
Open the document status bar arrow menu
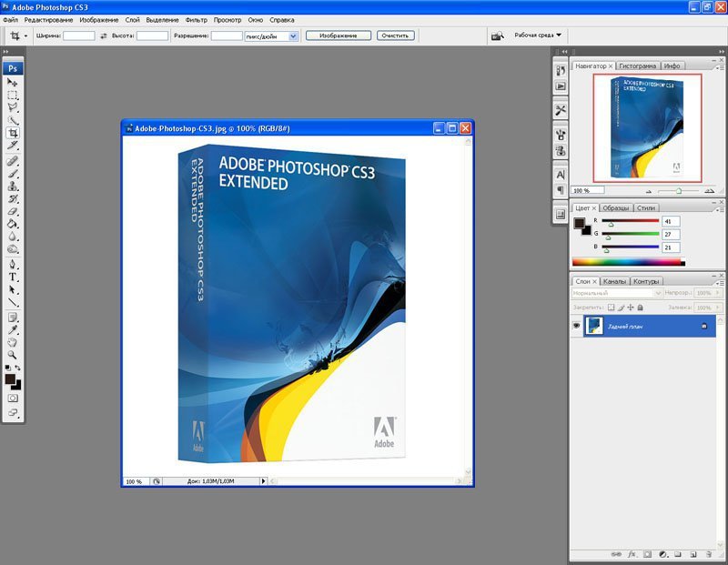263,481
